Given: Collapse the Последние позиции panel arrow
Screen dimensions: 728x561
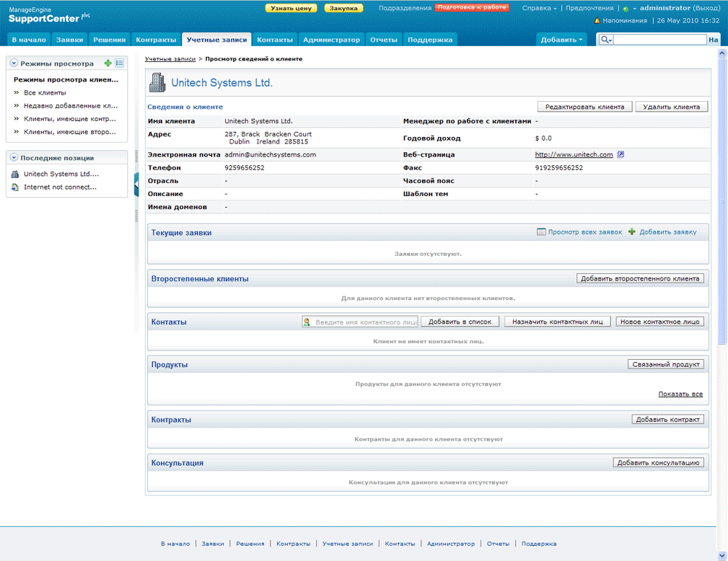Looking at the screenshot, I should point(14,158).
